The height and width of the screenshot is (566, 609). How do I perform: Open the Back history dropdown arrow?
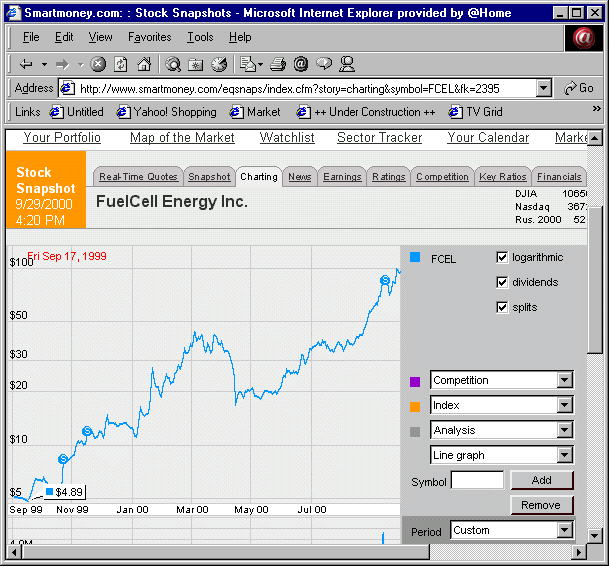click(x=44, y=64)
